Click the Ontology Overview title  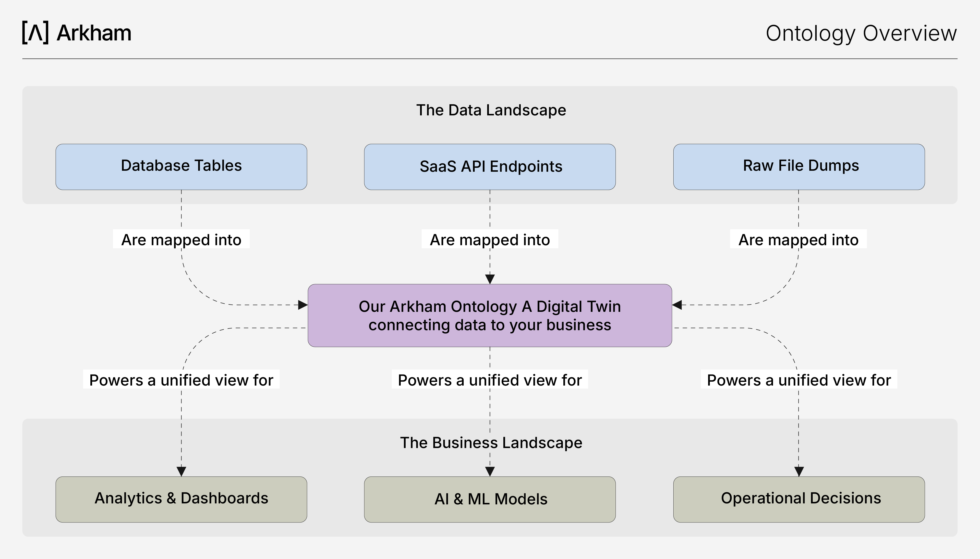click(861, 33)
